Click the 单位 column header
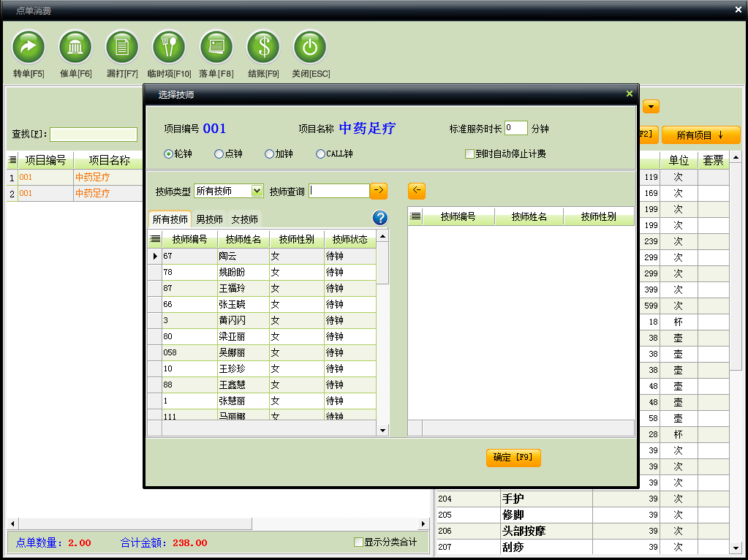This screenshot has width=748, height=560. [679, 160]
